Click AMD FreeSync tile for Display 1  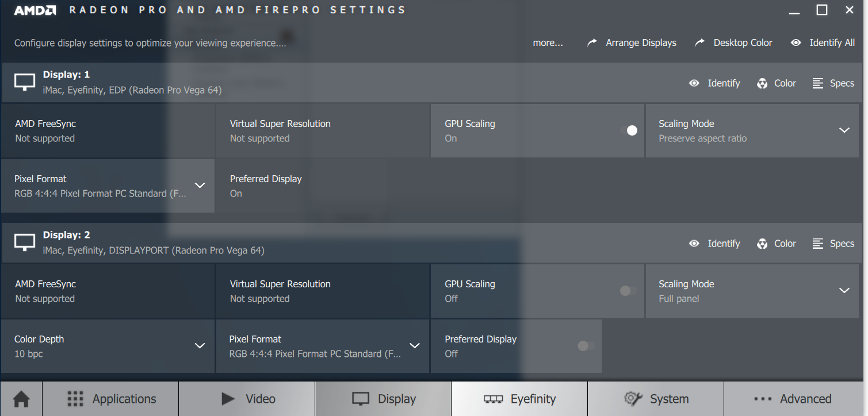click(x=108, y=130)
